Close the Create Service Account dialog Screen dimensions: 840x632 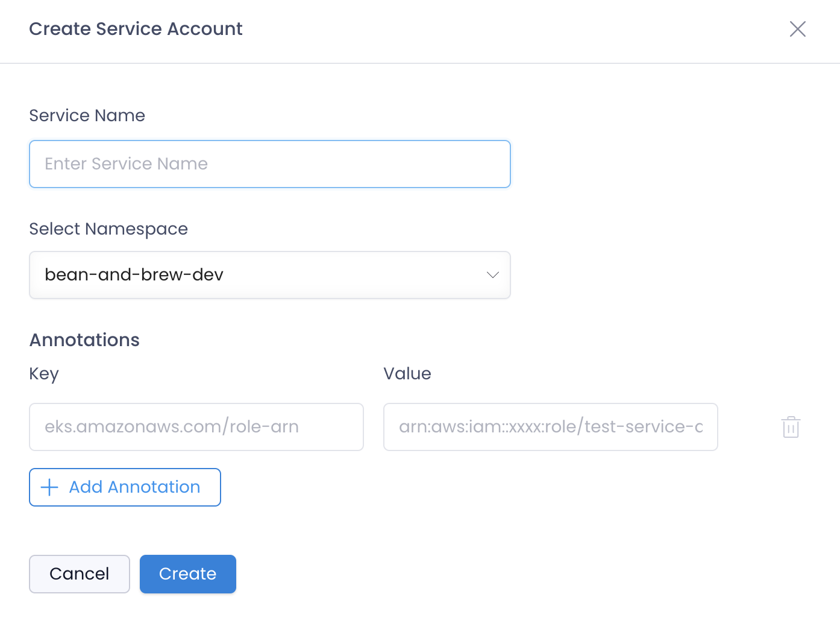(797, 29)
